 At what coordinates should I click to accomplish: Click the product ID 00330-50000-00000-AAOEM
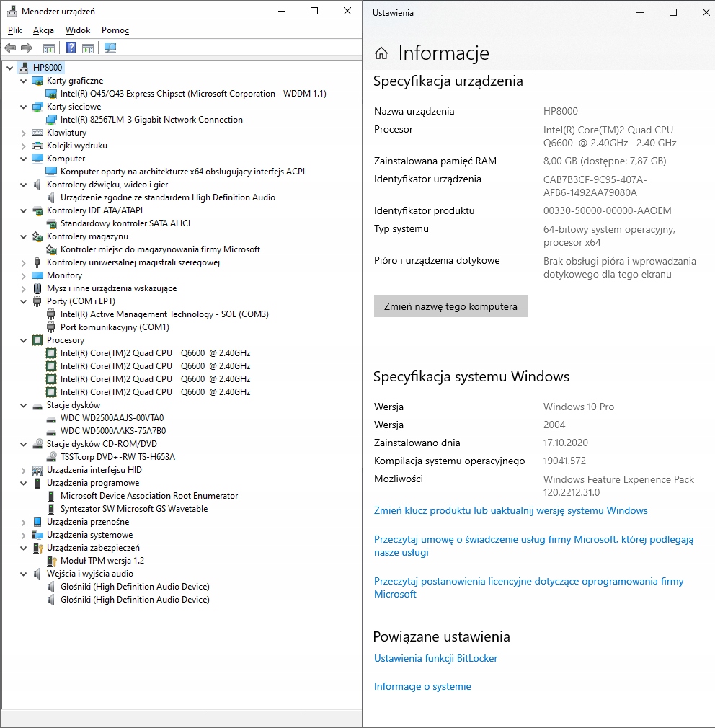pyautogui.click(x=608, y=210)
